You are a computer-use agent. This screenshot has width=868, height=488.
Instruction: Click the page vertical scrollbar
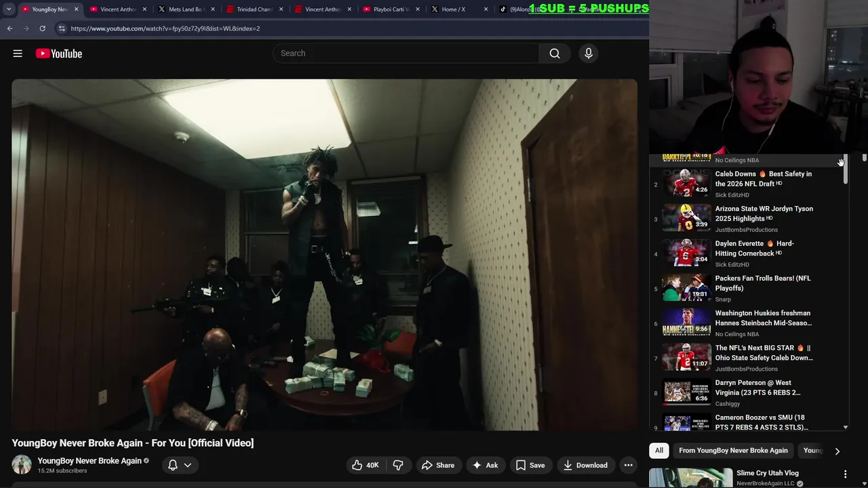pyautogui.click(x=865, y=158)
